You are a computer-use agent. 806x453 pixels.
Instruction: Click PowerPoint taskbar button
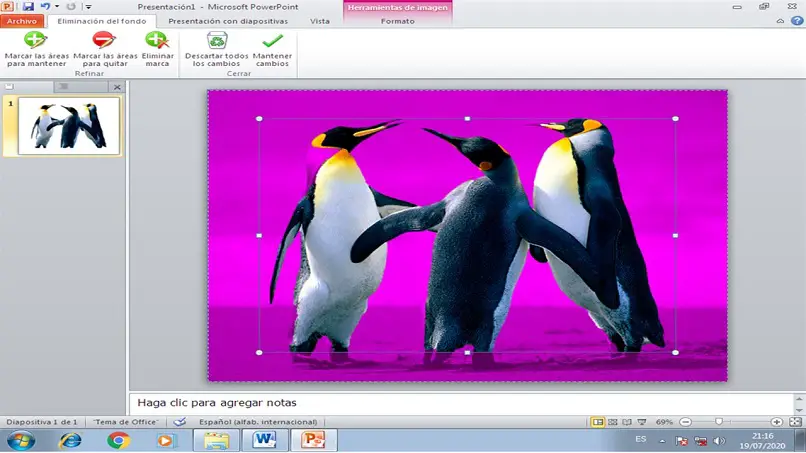pyautogui.click(x=313, y=441)
